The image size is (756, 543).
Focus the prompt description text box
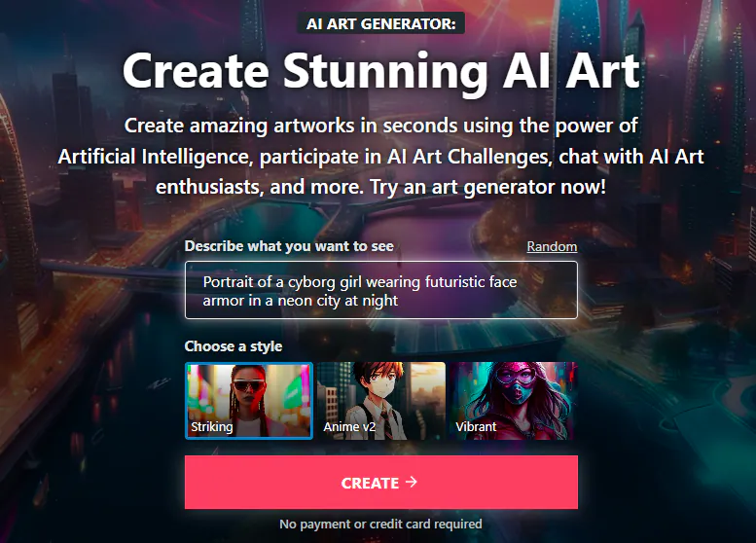tap(380, 290)
